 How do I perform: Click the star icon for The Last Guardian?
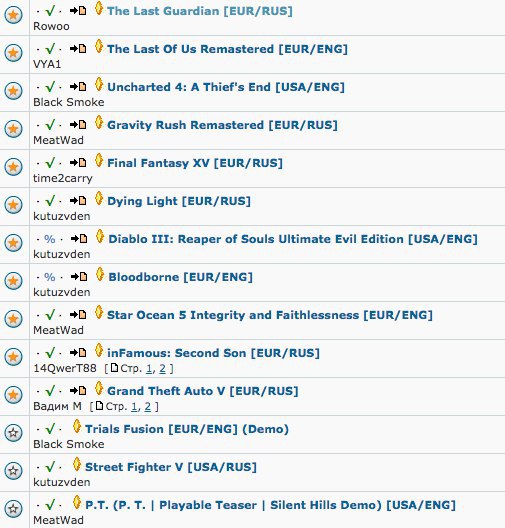pyautogui.click(x=13, y=15)
